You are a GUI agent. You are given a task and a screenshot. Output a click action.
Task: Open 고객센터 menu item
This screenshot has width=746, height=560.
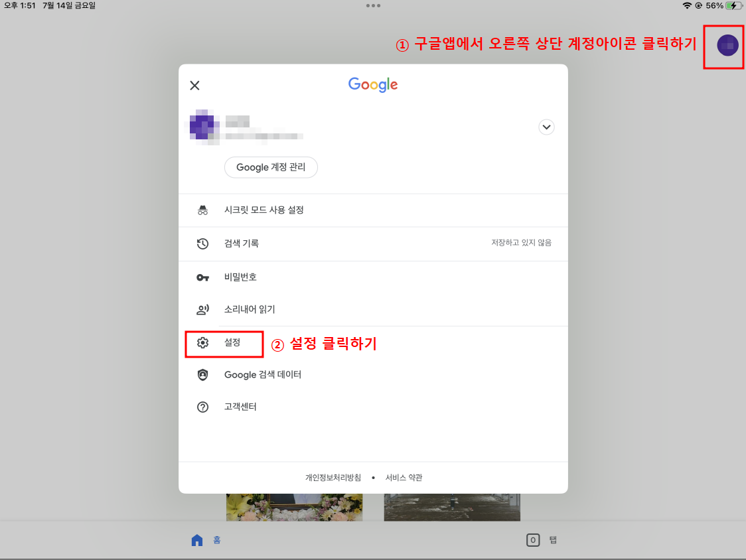pos(240,407)
